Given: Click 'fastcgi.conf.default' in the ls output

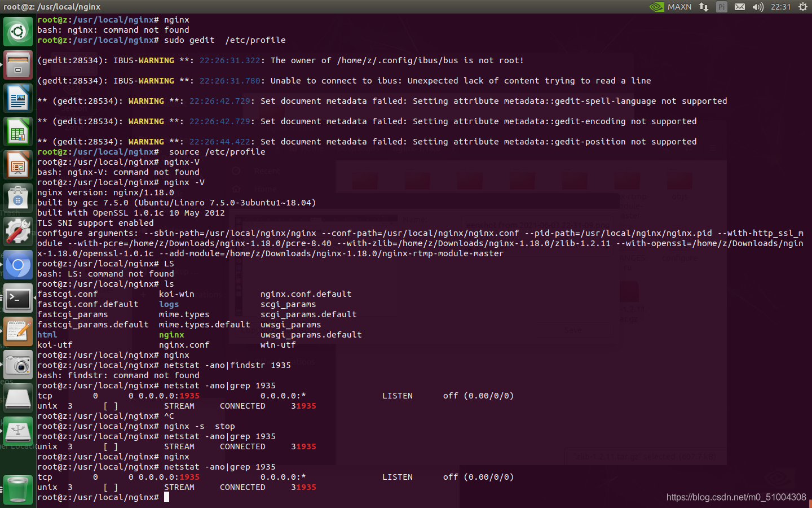Looking at the screenshot, I should (x=88, y=304).
